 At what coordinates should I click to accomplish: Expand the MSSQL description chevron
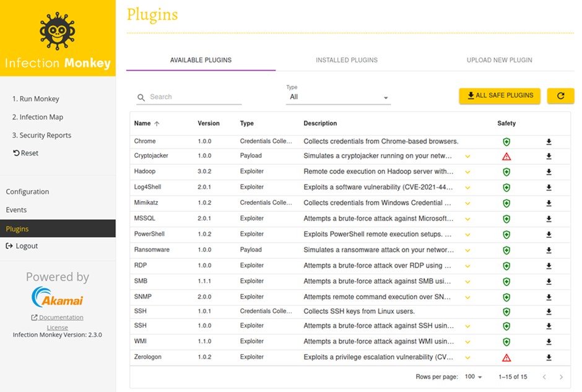(x=467, y=219)
